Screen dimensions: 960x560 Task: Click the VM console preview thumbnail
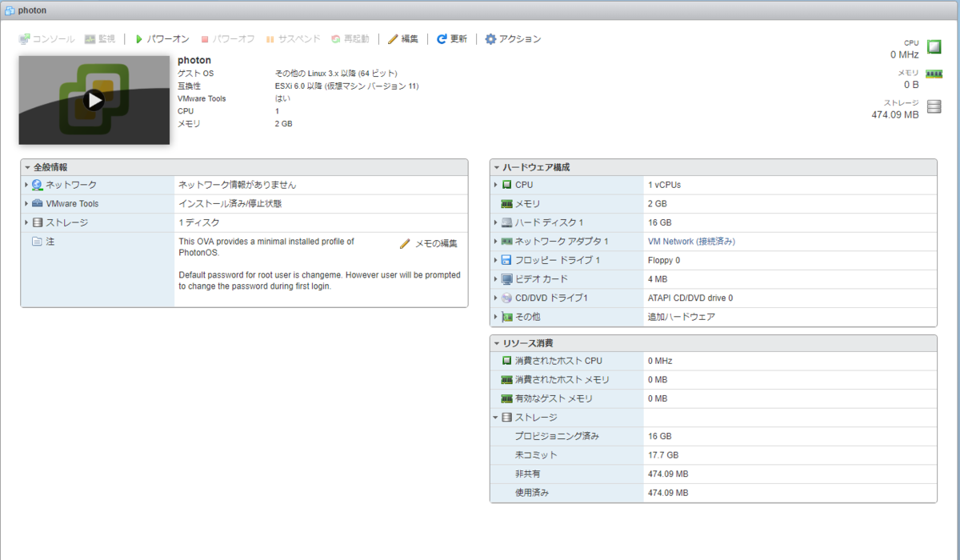[94, 99]
